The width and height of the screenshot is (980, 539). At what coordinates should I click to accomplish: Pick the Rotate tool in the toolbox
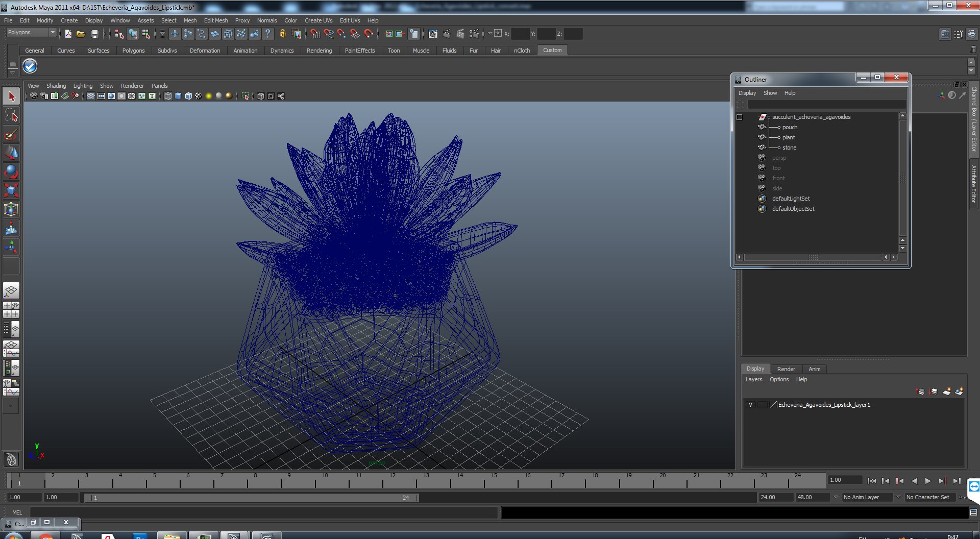point(11,172)
